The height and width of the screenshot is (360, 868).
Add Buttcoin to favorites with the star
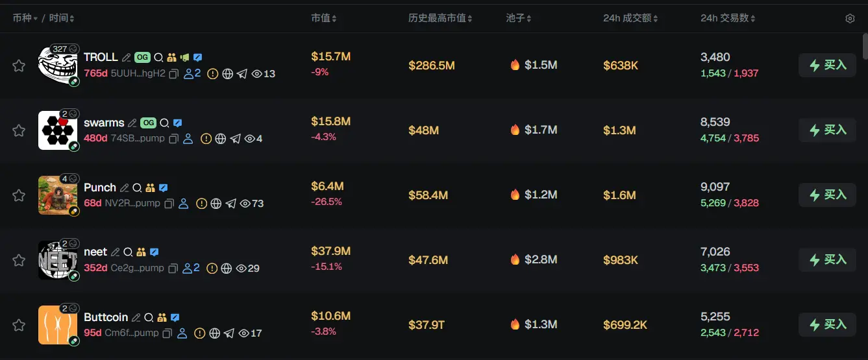[19, 325]
